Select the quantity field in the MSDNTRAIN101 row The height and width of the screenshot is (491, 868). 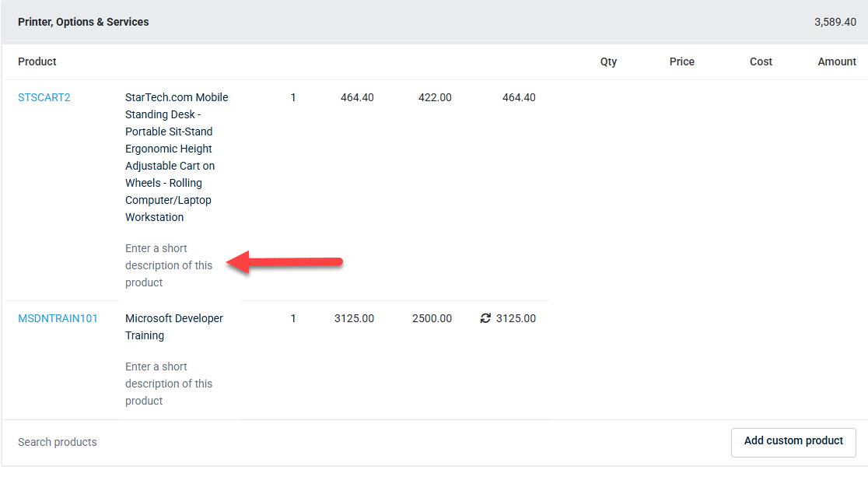point(293,318)
